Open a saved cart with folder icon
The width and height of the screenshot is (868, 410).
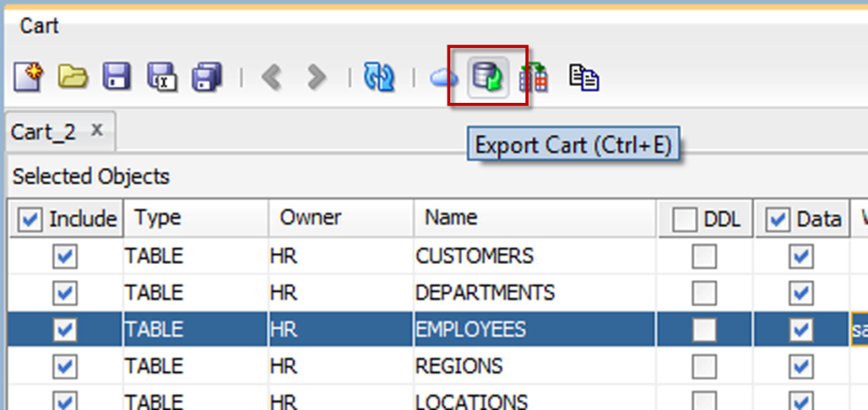point(73,77)
